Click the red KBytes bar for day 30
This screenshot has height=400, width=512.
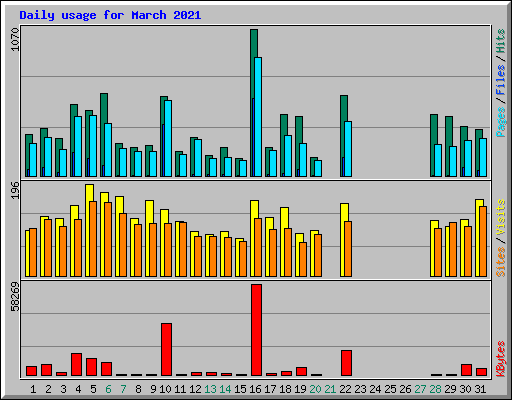point(466,370)
